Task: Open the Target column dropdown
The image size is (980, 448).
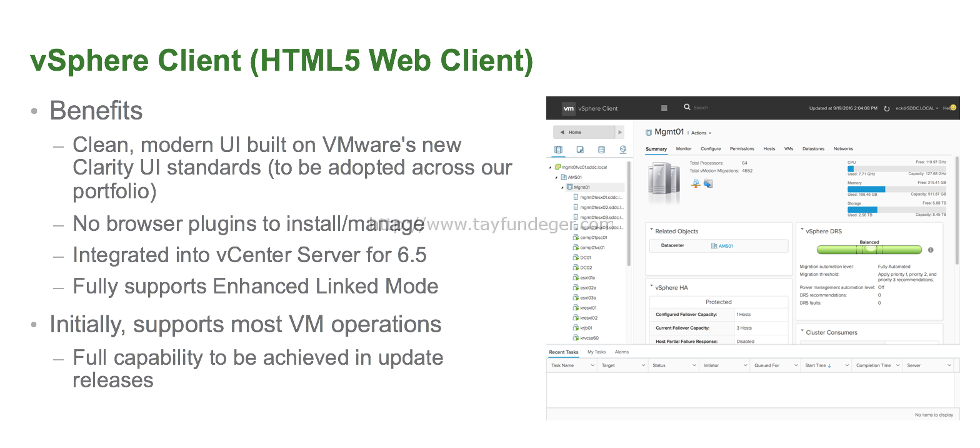Action: tap(643, 365)
